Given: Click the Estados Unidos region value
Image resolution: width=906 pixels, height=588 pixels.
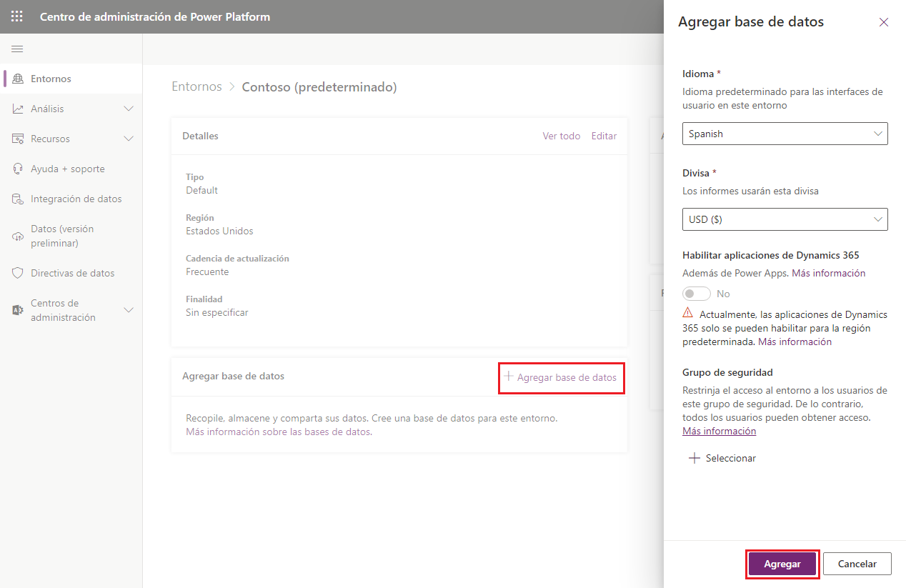Looking at the screenshot, I should tap(219, 231).
